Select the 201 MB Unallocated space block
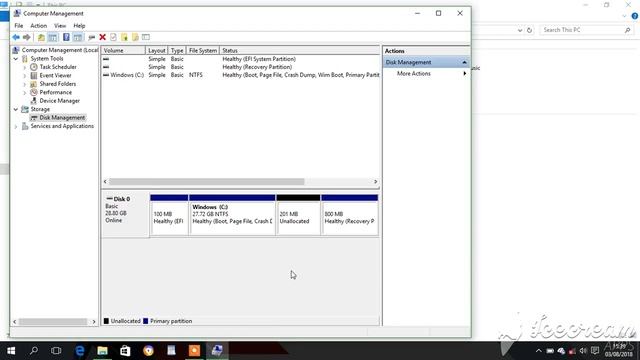 tap(298, 215)
